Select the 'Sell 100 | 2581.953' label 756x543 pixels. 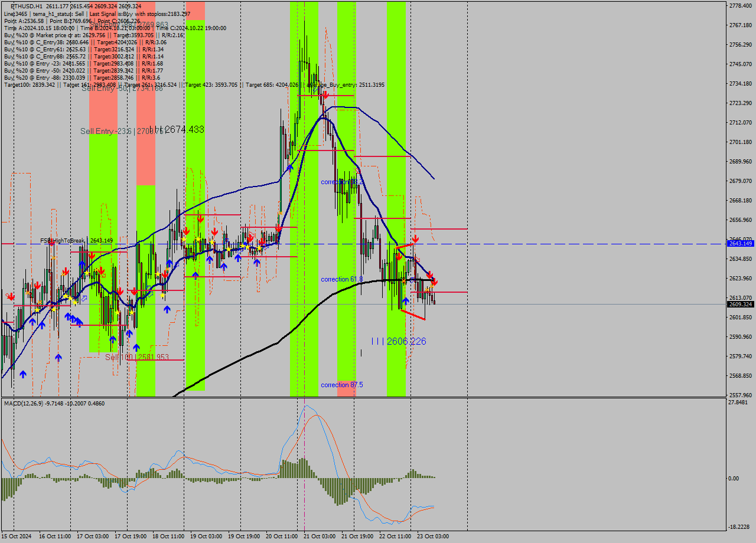[137, 357]
